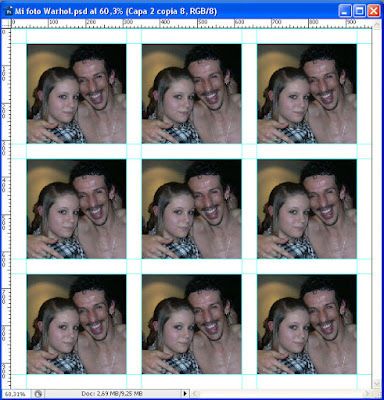Click the ruler origin corner box
The image size is (384, 400).
(7, 23)
